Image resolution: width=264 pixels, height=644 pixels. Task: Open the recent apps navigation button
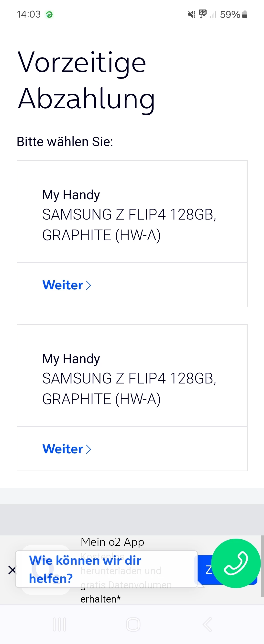coord(59,624)
